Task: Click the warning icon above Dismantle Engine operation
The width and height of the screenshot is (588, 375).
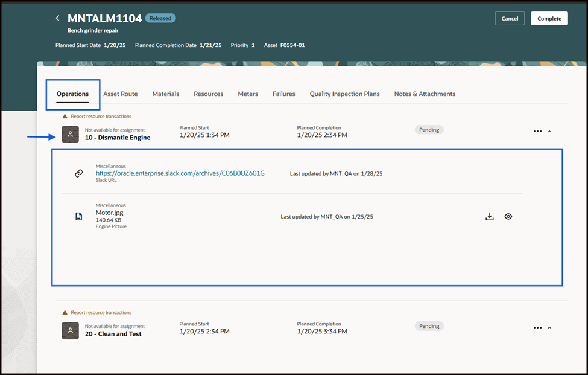Action: click(x=65, y=116)
